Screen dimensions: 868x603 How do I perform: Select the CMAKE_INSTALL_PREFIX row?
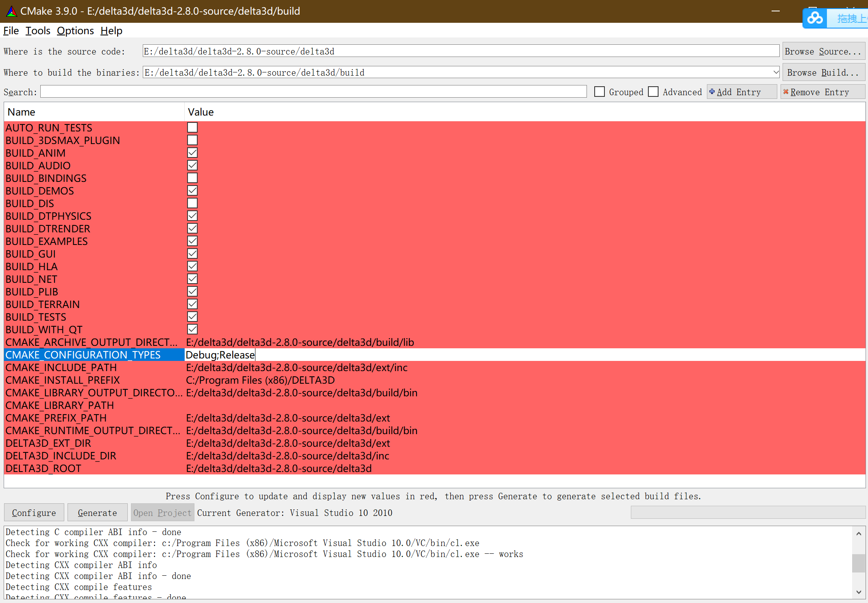coord(63,380)
